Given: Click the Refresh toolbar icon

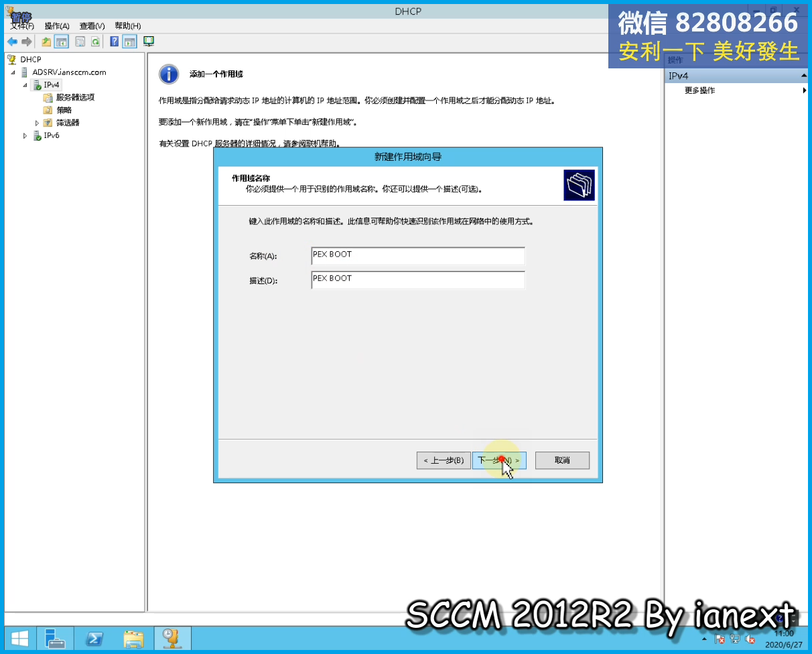Looking at the screenshot, I should click(96, 42).
